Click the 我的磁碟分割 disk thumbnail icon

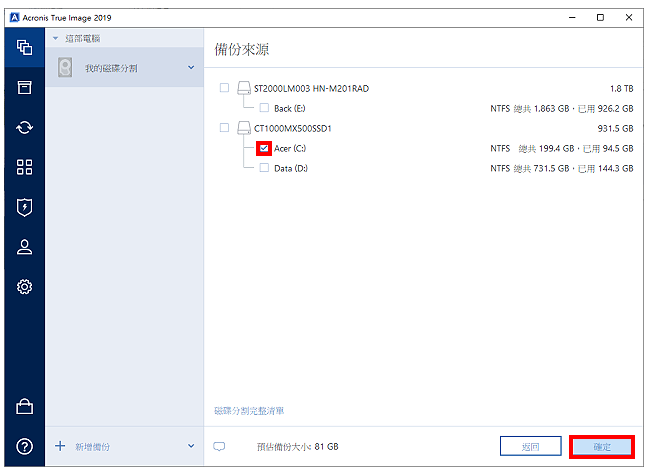point(65,67)
